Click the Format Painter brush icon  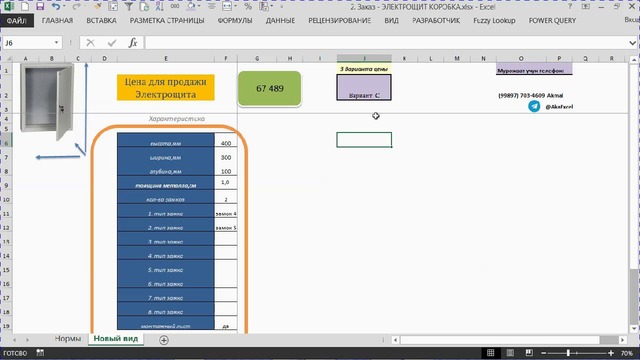[98, 6]
